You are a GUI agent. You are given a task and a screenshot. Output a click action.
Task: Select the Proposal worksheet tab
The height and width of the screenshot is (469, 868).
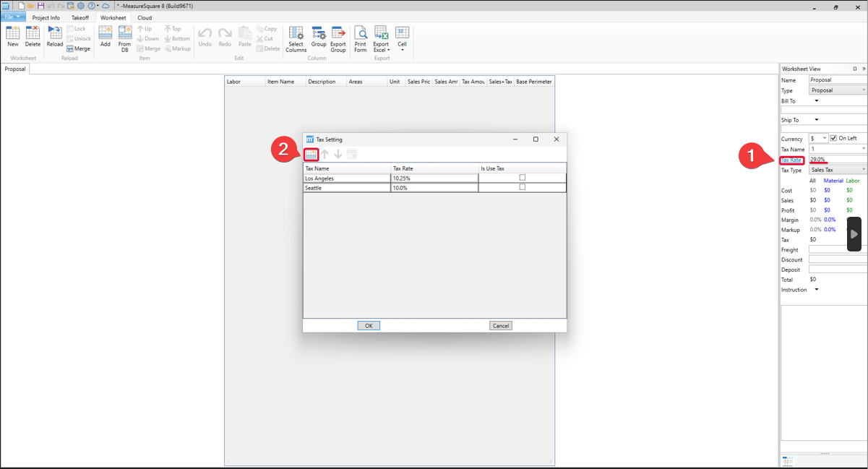[15, 69]
